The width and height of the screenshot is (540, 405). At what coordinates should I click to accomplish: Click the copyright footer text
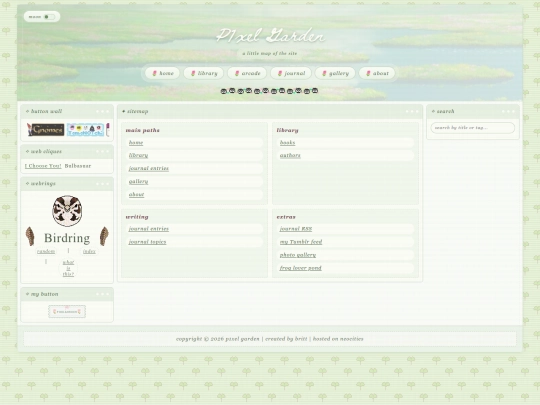pos(270,339)
